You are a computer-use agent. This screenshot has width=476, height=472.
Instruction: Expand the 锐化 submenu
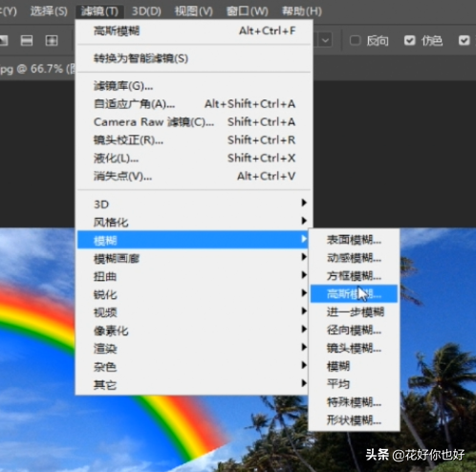point(194,294)
